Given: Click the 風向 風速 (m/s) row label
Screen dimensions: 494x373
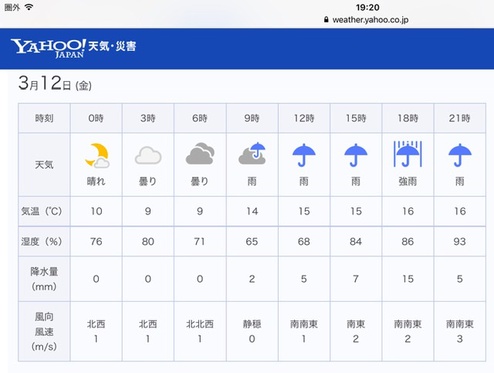Looking at the screenshot, I should (44, 331).
